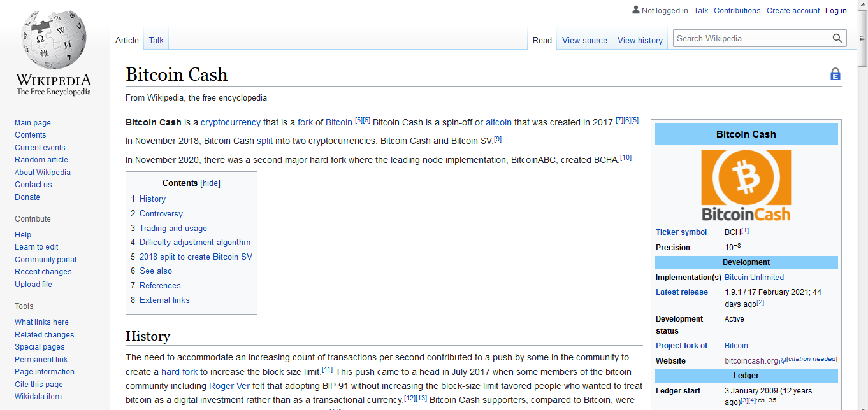Jump to History in Contents
Viewport: 868px width, 410px height.
(152, 199)
